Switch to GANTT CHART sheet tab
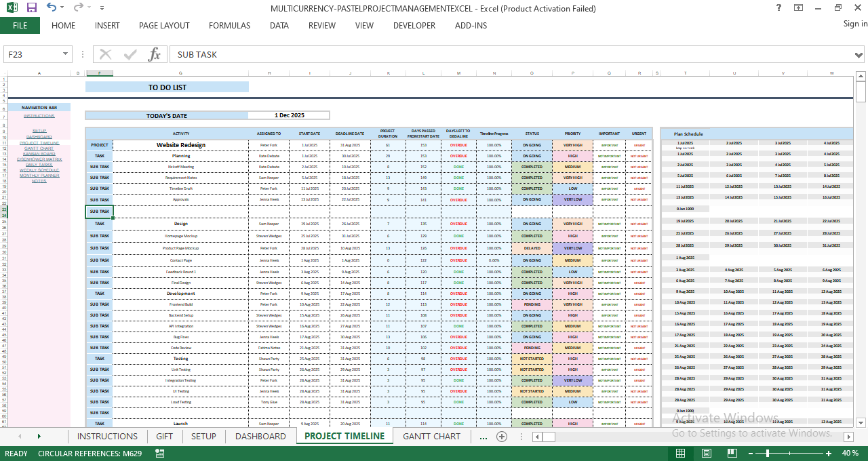The height and width of the screenshot is (461, 868). tap(431, 436)
